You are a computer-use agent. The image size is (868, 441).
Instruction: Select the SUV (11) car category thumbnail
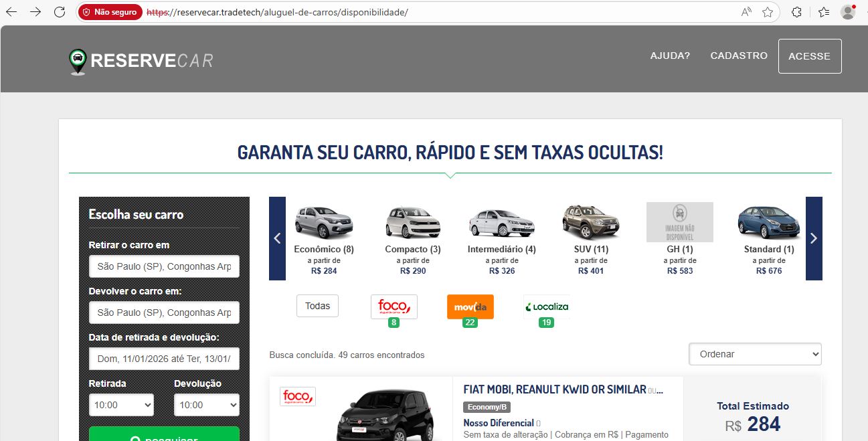[x=591, y=240]
